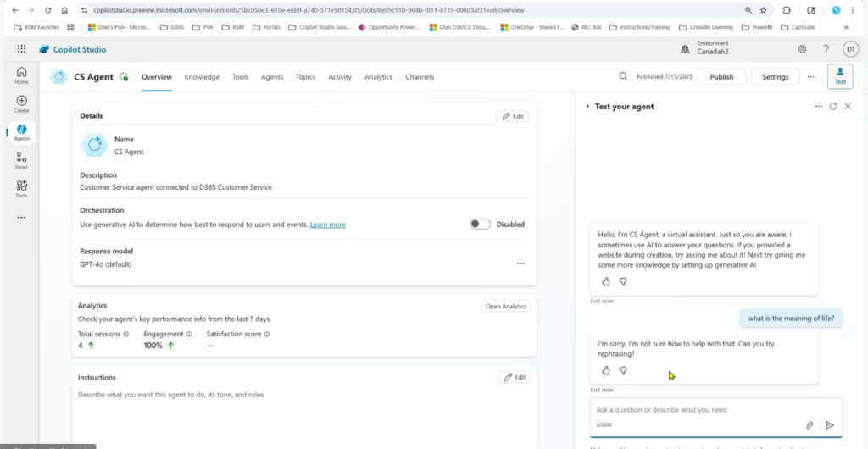The image size is (868, 449).
Task: Like the greeting message with thumbs up
Action: (606, 282)
